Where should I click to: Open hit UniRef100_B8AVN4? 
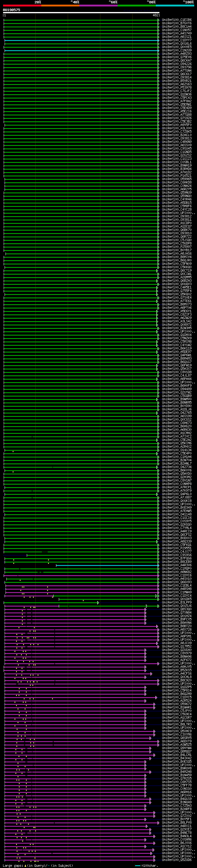[x=177, y=623]
